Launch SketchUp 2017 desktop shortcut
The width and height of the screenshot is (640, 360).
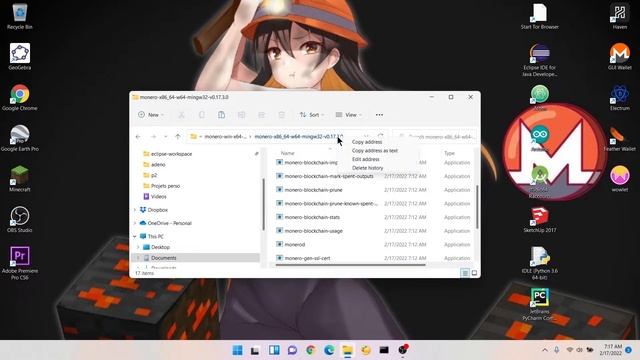point(540,220)
